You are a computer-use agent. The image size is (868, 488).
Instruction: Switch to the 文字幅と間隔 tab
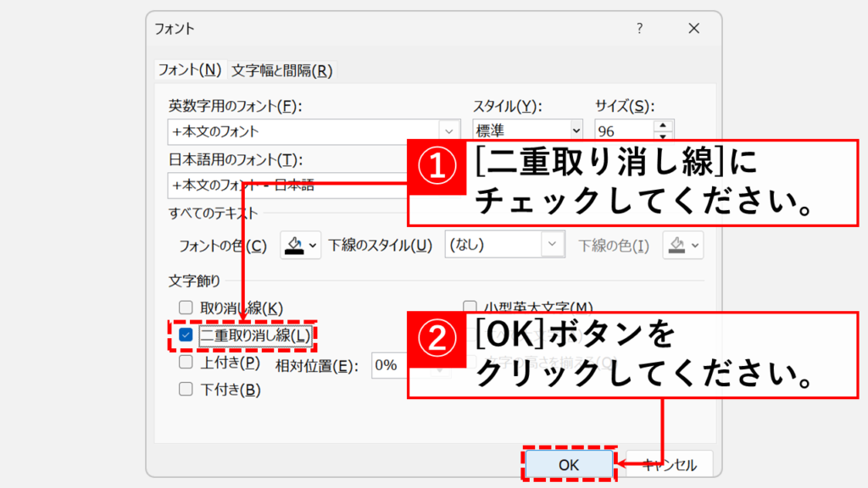tap(281, 70)
